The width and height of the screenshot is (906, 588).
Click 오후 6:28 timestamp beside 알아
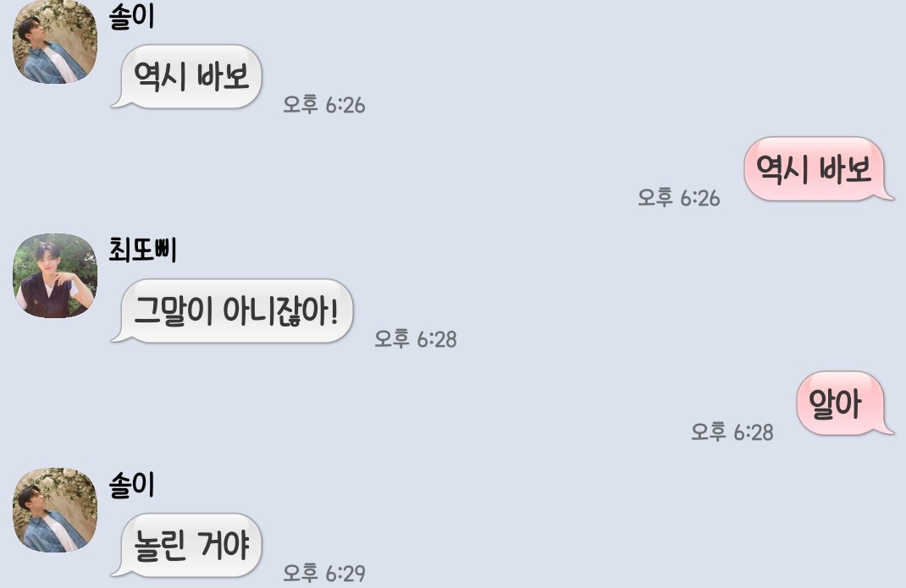732,431
